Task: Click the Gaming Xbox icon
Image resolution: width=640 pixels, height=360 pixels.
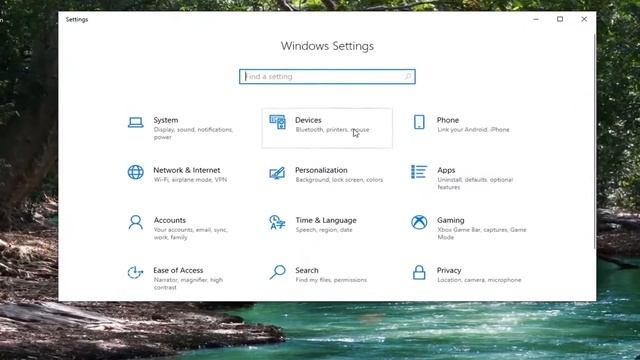Action: coord(419,222)
